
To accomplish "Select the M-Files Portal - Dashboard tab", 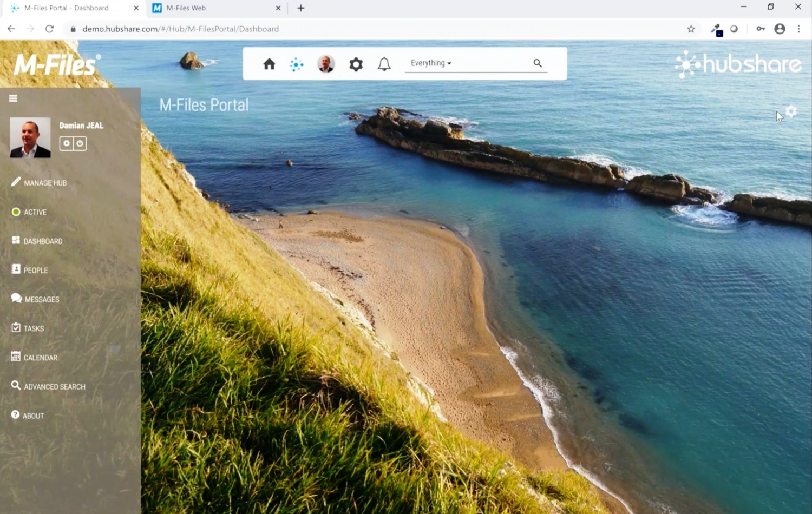I will [x=73, y=8].
